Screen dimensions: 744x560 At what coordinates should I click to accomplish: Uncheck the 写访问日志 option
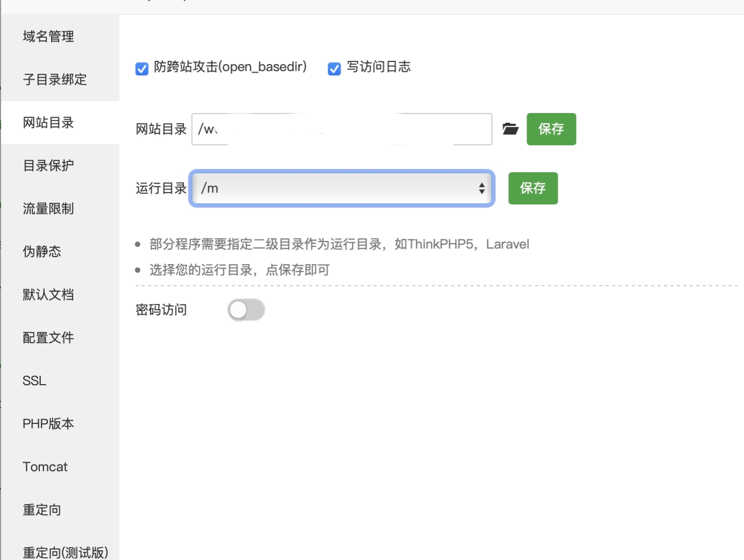coord(335,68)
